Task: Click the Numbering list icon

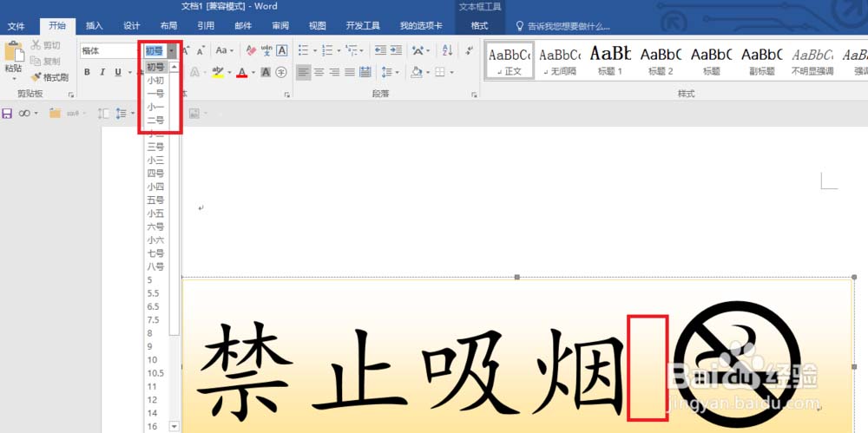Action: coord(327,50)
